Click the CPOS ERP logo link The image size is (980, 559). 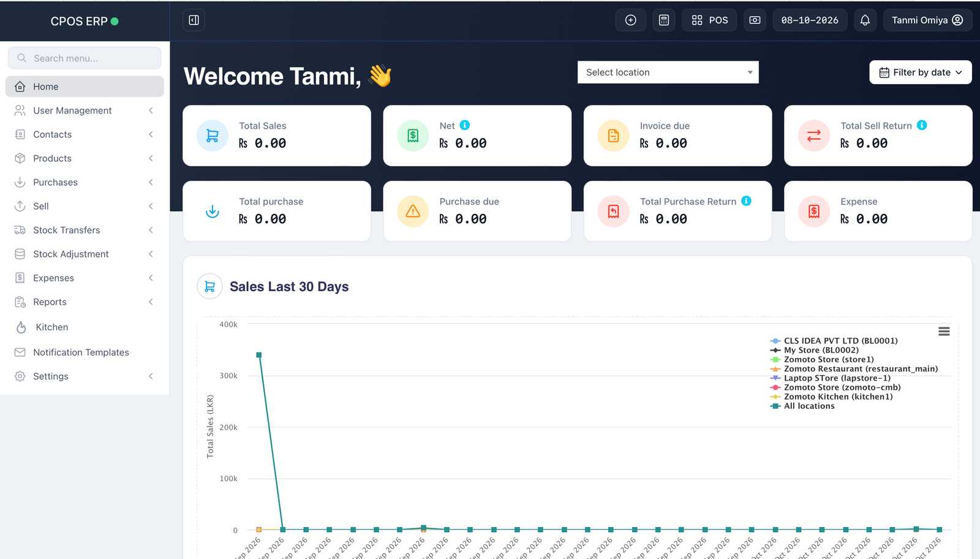coord(85,21)
